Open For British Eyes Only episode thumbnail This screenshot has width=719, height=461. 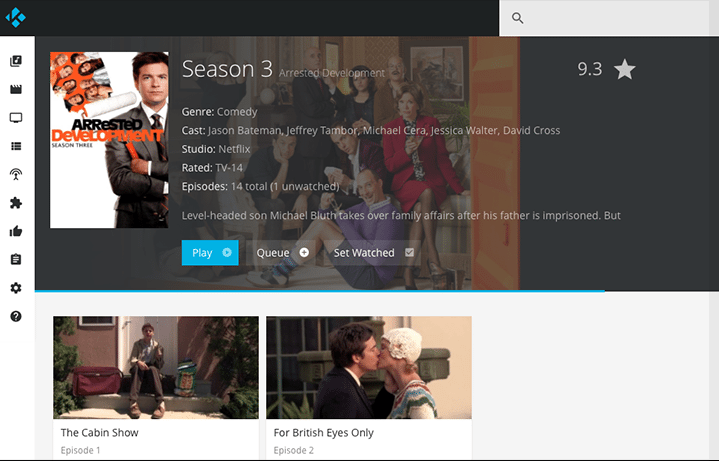coord(369,367)
